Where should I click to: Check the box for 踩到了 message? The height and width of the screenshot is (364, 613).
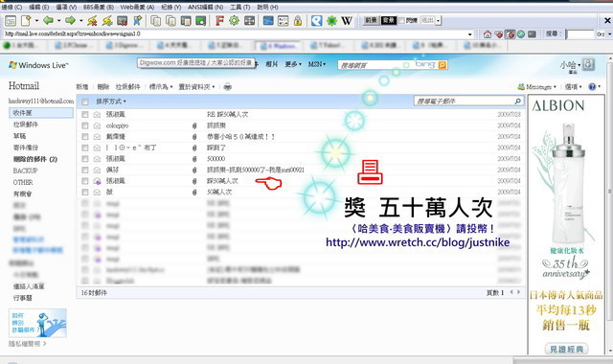(x=85, y=148)
